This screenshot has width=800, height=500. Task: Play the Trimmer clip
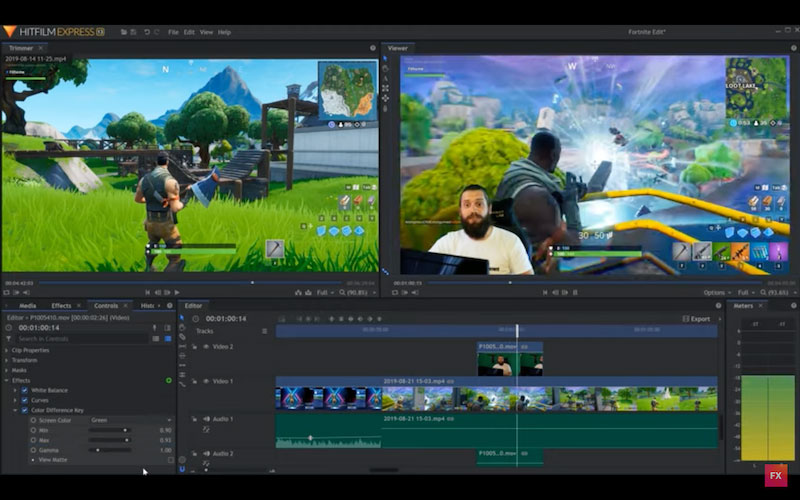click(177, 293)
